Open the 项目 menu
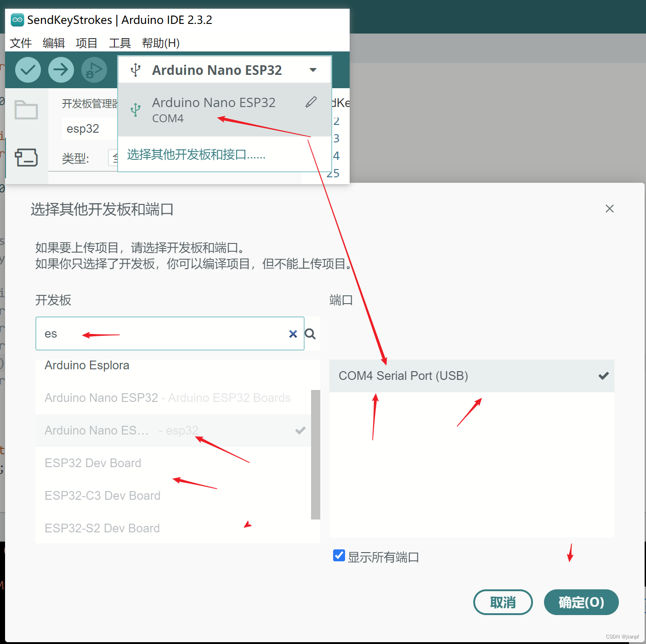646x644 pixels. 87,43
